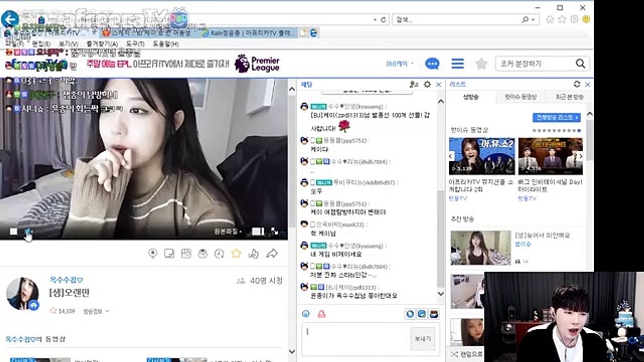
Task: Go to next hot issue video arrow
Action: [x=581, y=156]
